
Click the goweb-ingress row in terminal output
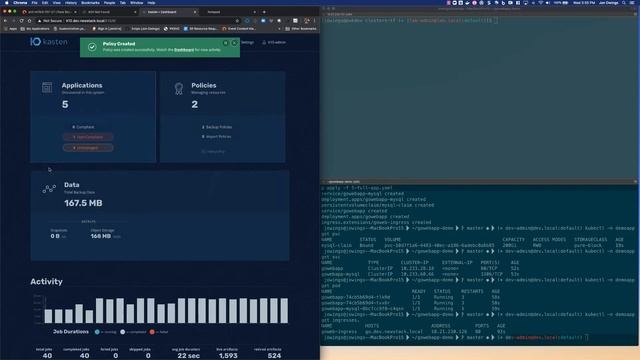(412, 331)
